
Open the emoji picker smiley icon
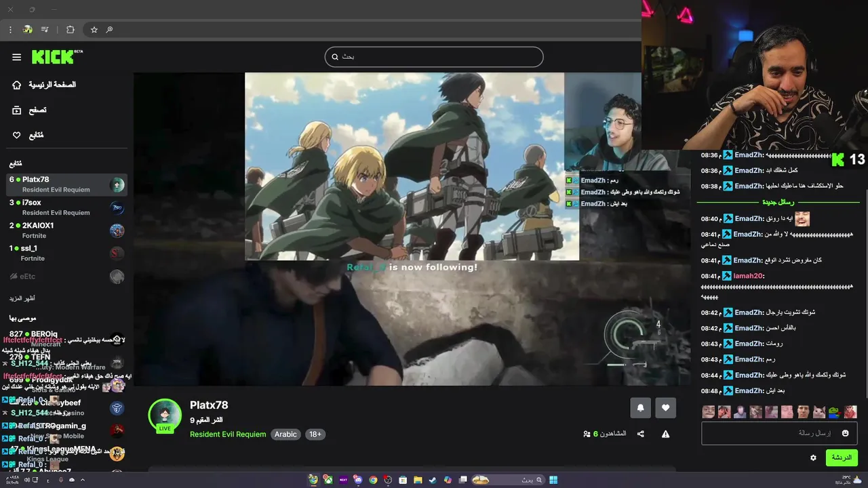[x=845, y=433]
